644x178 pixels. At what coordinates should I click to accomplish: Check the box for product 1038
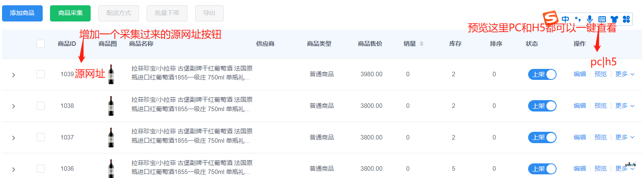pos(41,106)
